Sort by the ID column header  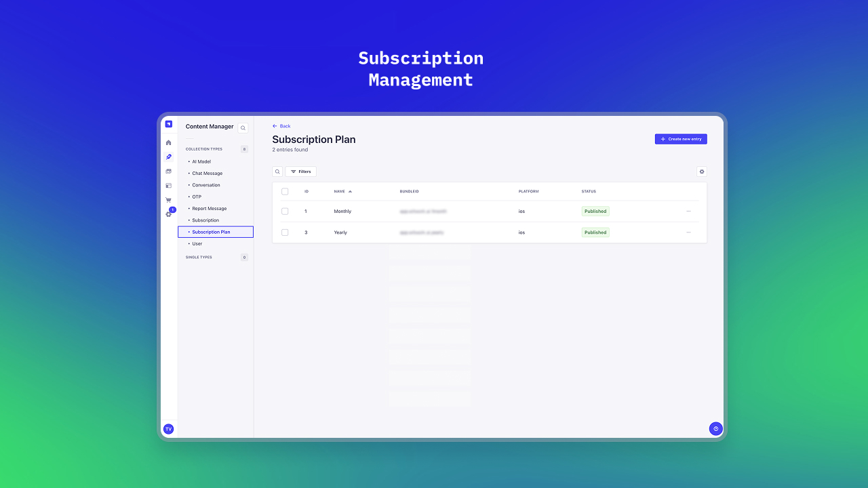click(x=307, y=192)
